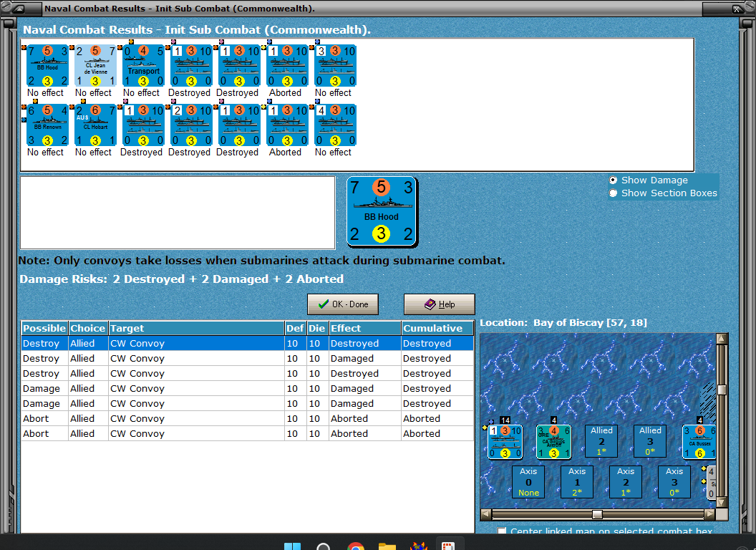Click the Possible column header

click(44, 328)
